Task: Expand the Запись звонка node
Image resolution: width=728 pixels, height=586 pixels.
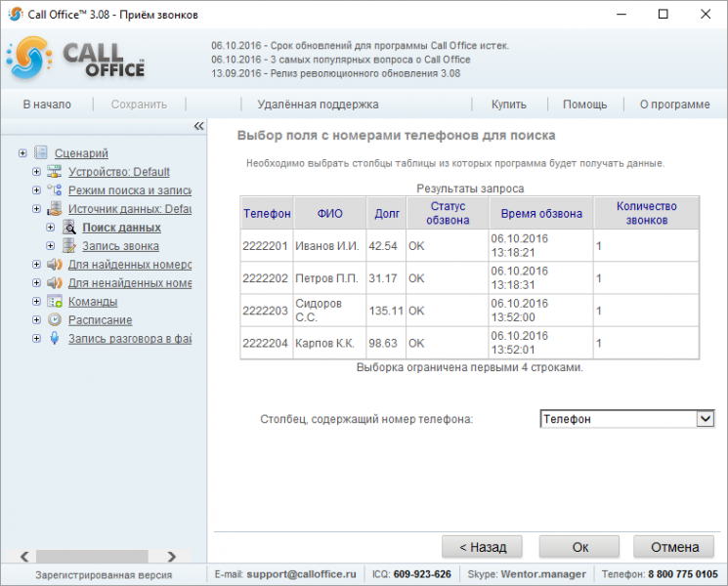Action: point(51,246)
